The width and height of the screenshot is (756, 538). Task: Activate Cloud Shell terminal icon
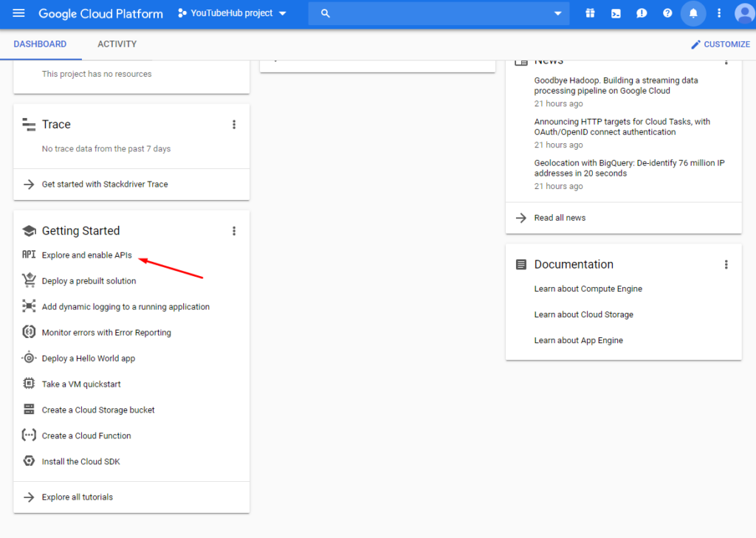coord(616,13)
